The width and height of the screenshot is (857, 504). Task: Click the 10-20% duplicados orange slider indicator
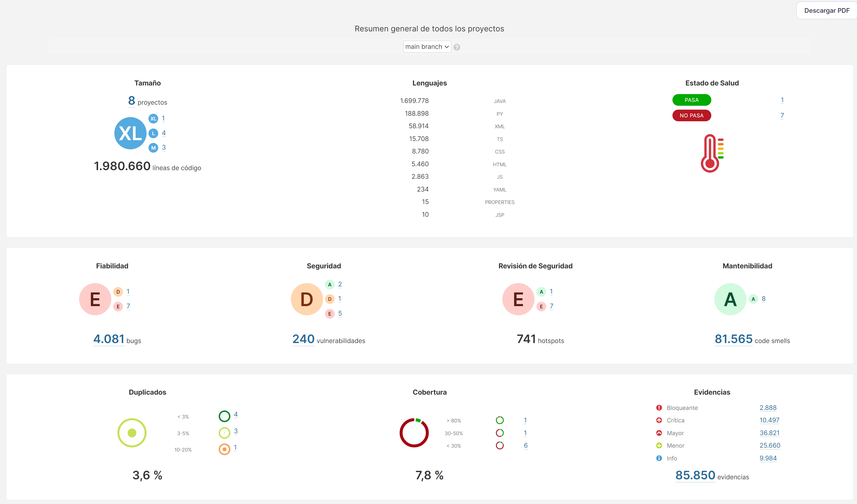[x=223, y=448]
